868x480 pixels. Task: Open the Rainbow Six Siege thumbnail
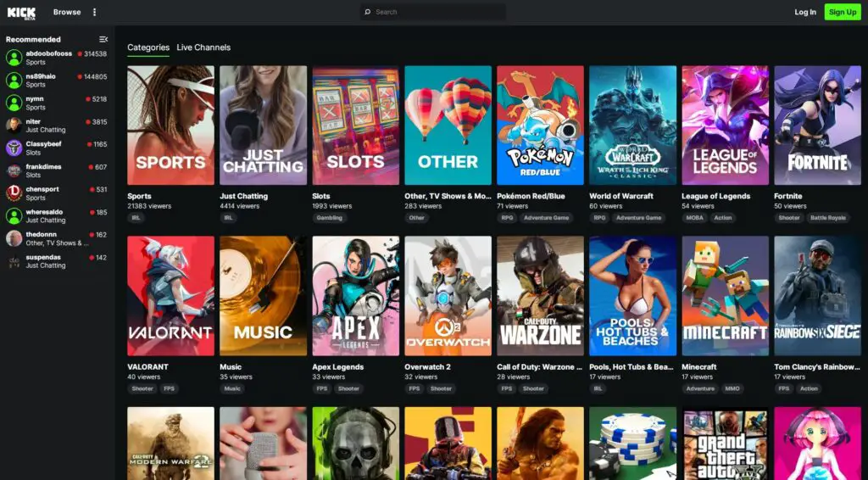click(818, 296)
